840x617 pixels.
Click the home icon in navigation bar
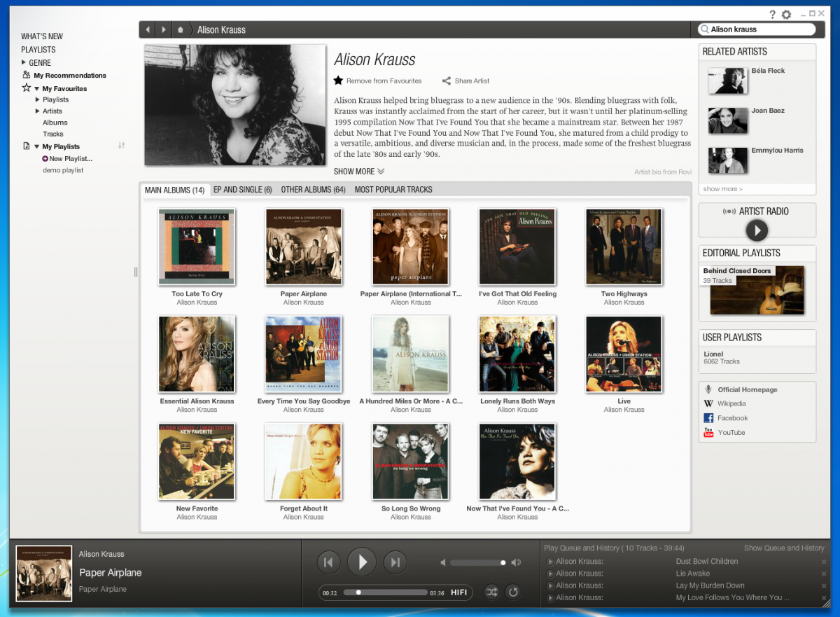click(x=180, y=29)
